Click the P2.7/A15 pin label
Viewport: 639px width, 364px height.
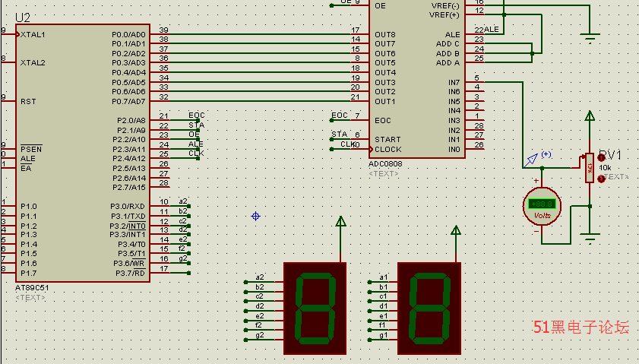pos(128,187)
